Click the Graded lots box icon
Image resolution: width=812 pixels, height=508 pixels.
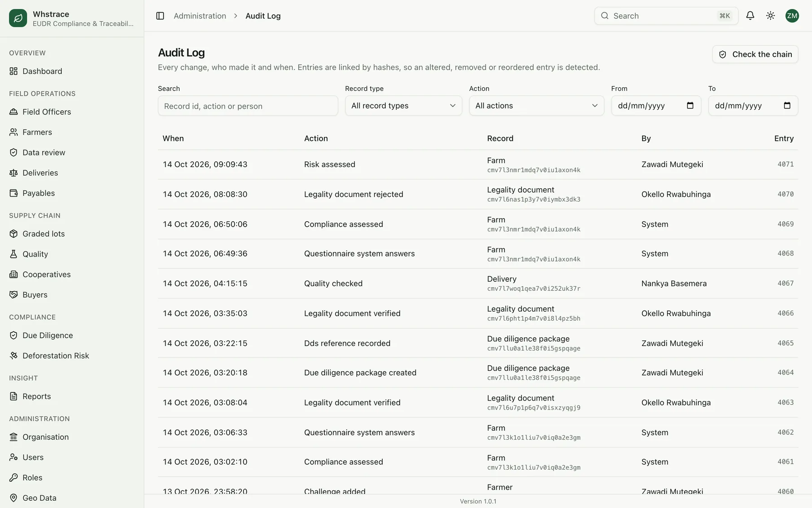[14, 233]
